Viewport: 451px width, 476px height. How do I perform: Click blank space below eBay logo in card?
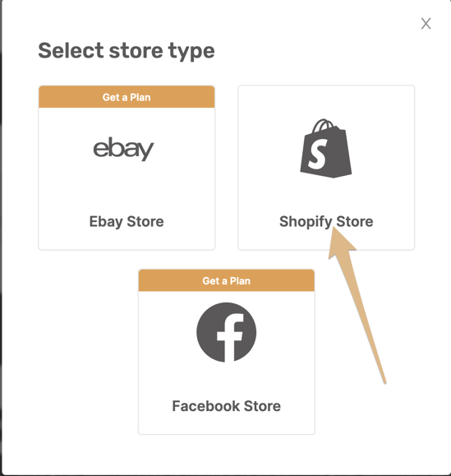click(x=127, y=187)
